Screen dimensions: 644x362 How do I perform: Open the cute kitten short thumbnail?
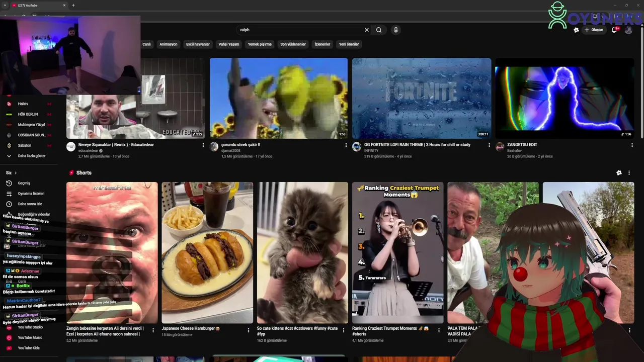(x=302, y=253)
